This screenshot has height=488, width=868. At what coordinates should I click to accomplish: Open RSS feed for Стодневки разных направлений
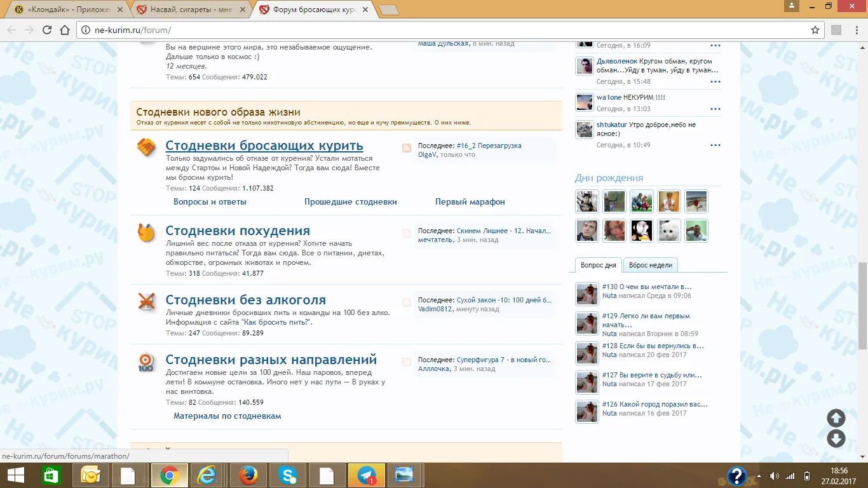pyautogui.click(x=407, y=362)
